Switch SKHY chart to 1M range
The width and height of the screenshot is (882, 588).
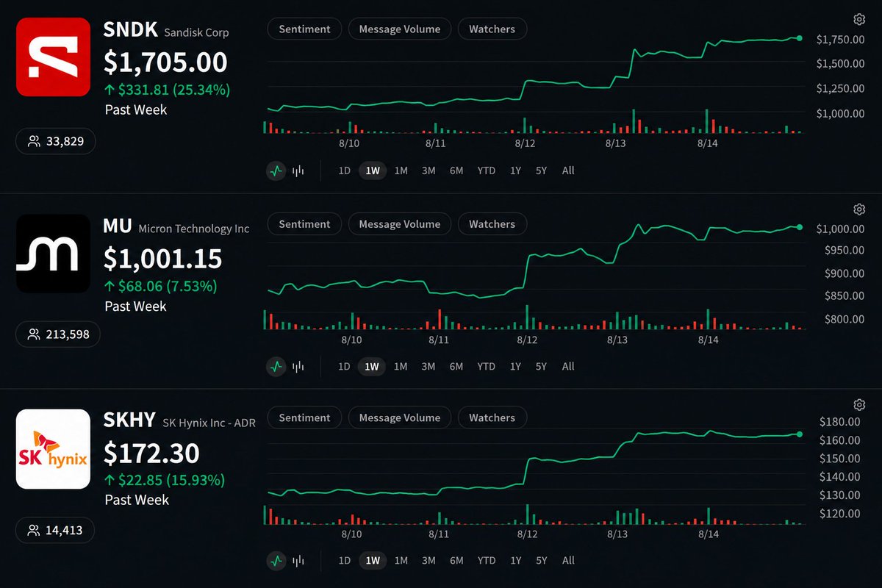tap(401, 560)
